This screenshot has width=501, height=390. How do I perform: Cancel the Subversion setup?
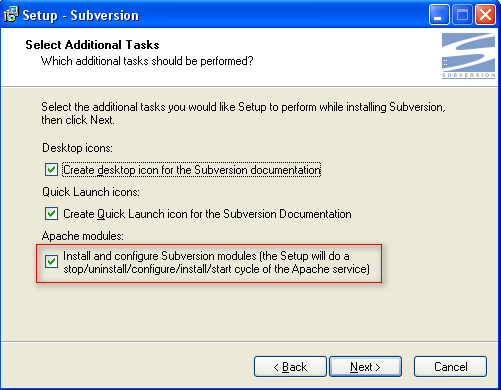(450, 367)
